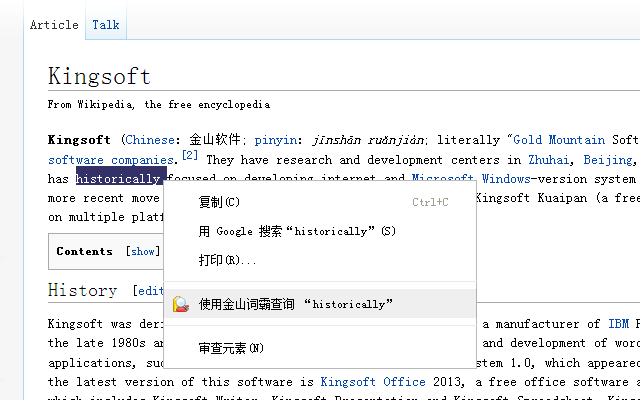Open the software companies link
This screenshot has height=400, width=640.
111,160
